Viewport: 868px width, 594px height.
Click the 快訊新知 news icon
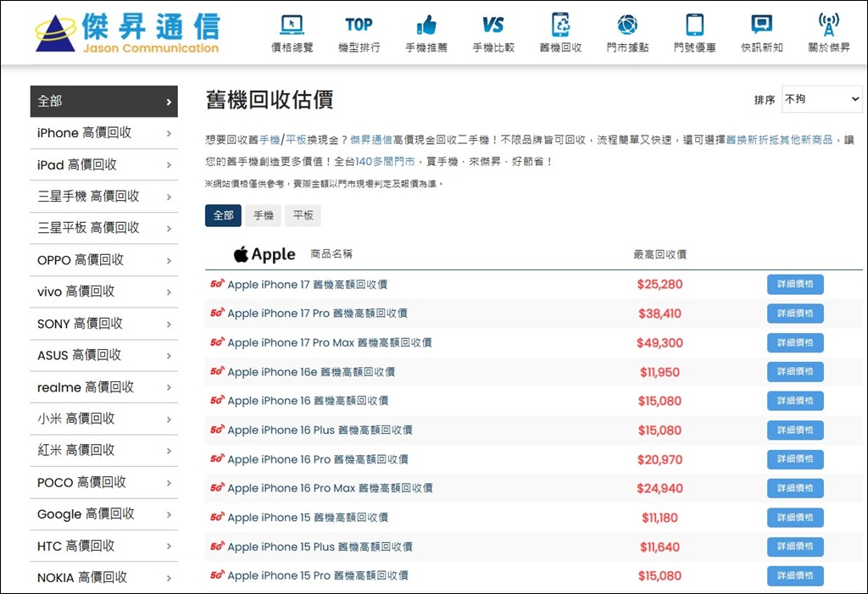tap(760, 32)
